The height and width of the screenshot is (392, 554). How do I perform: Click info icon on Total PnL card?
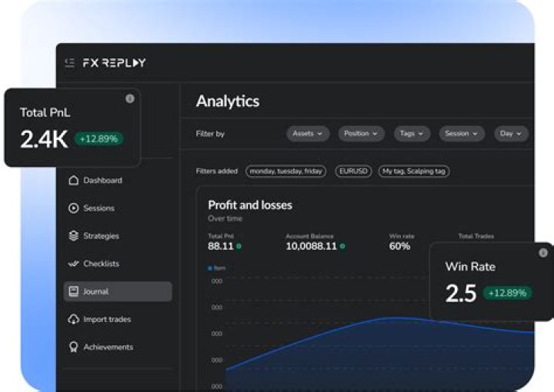click(129, 98)
